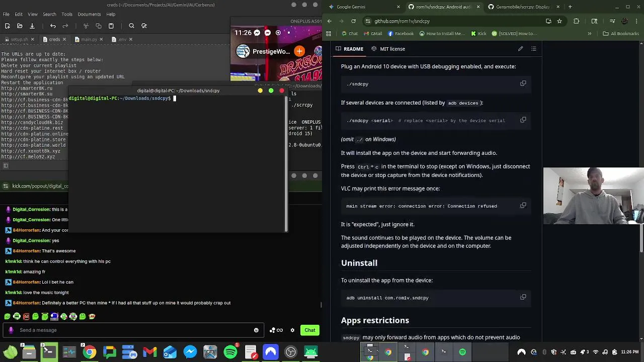The image size is (644, 362).
Task: Open the Kick bookmark
Action: (x=478, y=34)
